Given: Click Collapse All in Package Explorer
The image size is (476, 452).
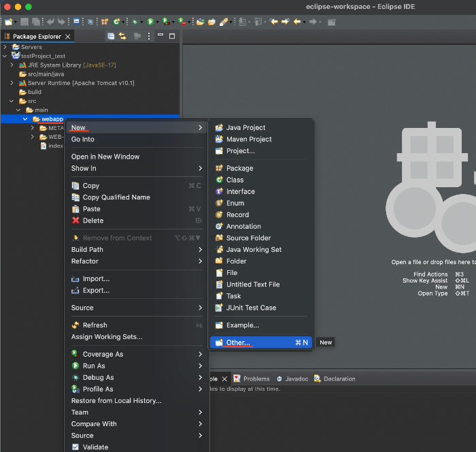Looking at the screenshot, I should [x=111, y=36].
